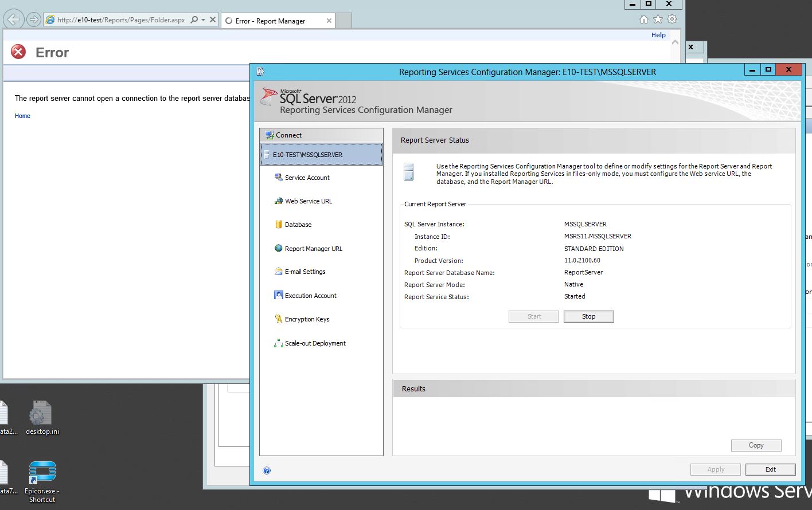Viewport: 812px width, 510px height.
Task: Click the STANDARD EDITION value
Action: (x=594, y=249)
